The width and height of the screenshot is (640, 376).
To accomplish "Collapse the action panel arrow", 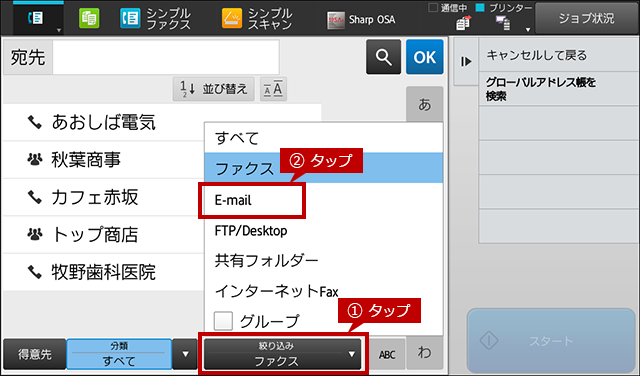I will click(466, 62).
